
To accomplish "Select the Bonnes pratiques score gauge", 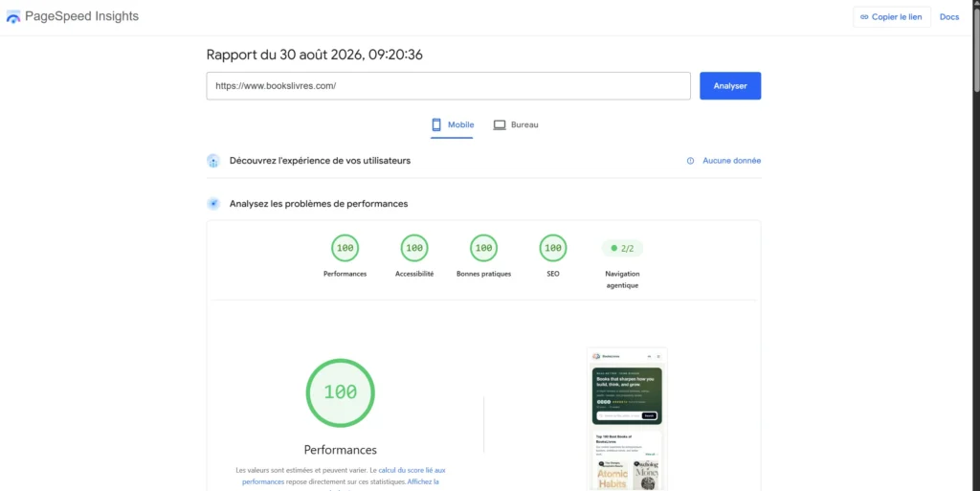I will [x=483, y=248].
